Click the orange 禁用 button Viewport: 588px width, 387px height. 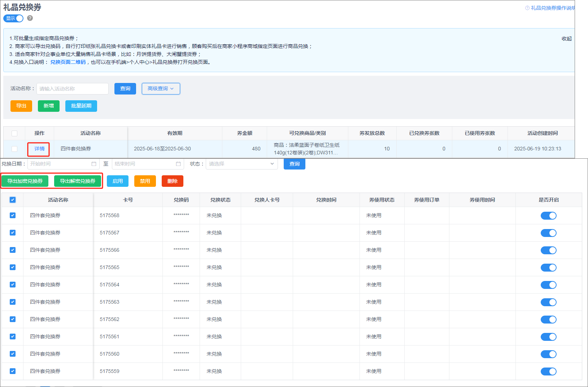pyautogui.click(x=145, y=181)
